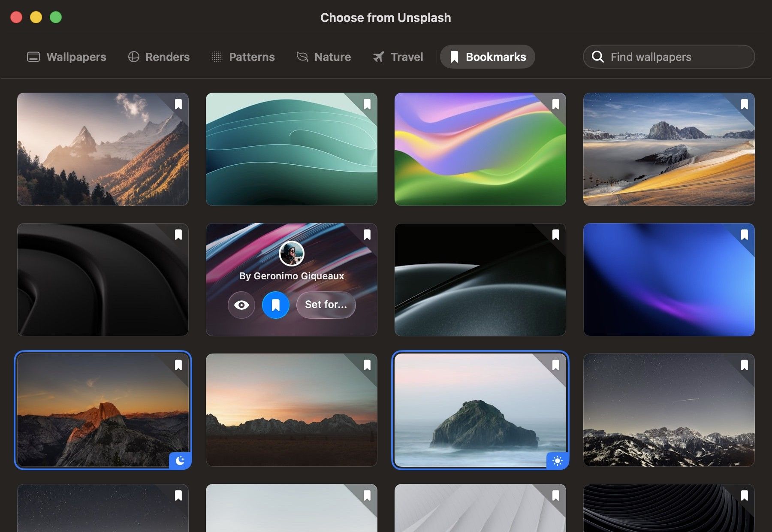The image size is (772, 532).
Task: Choose the dusk mountain ridge wallpaper
Action: 292,410
